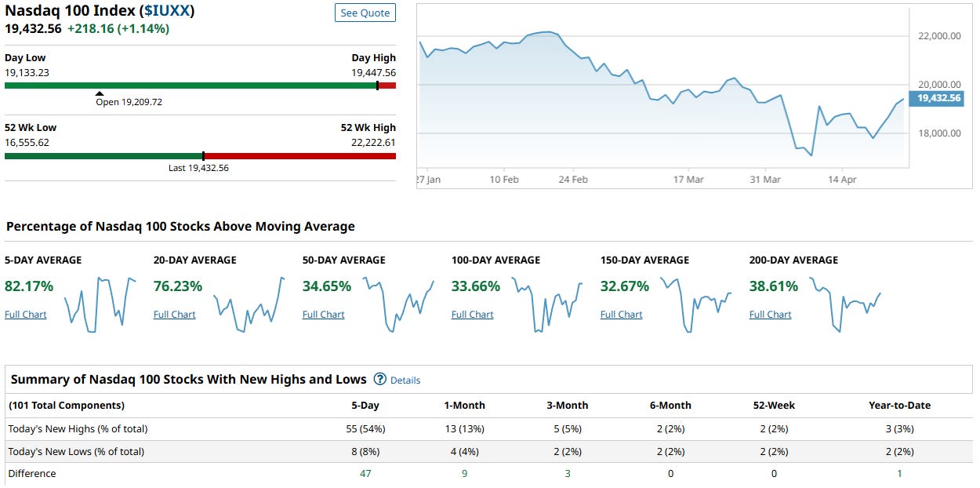Screen dimensions: 980x488
Task: Click the 4 (4%) new lows cell
Action: (464, 451)
